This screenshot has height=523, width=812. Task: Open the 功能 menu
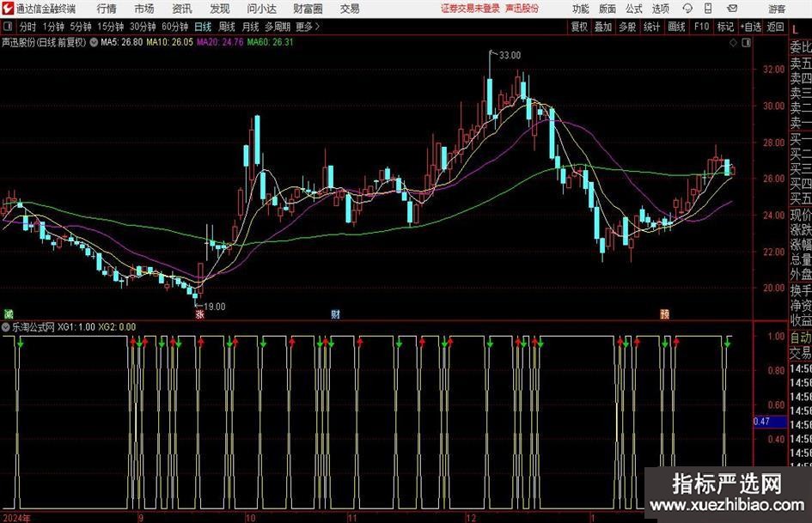[581, 9]
